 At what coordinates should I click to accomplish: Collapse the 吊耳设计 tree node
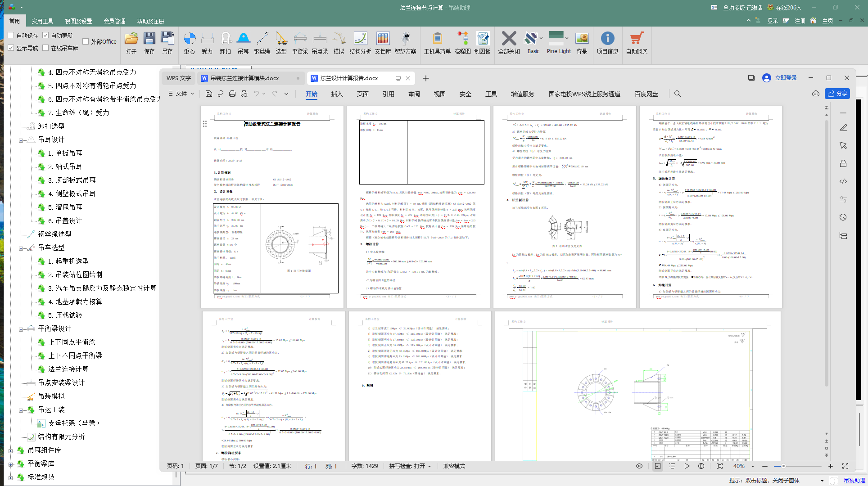coord(21,140)
